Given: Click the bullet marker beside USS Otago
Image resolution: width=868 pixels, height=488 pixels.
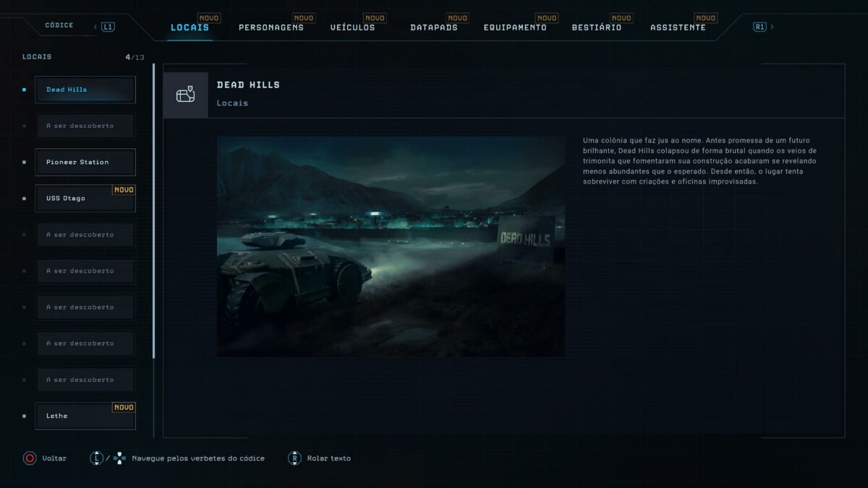Looking at the screenshot, I should [x=25, y=198].
